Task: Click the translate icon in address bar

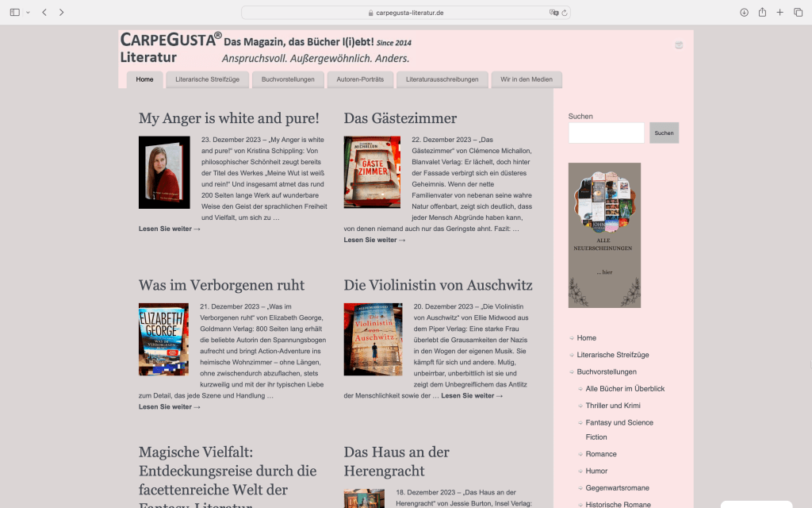Action: (553, 13)
